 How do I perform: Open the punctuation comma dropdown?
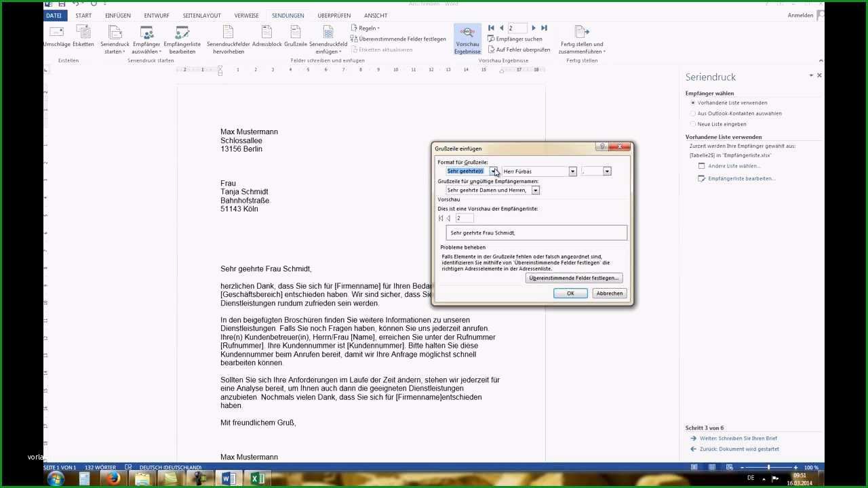click(x=607, y=171)
